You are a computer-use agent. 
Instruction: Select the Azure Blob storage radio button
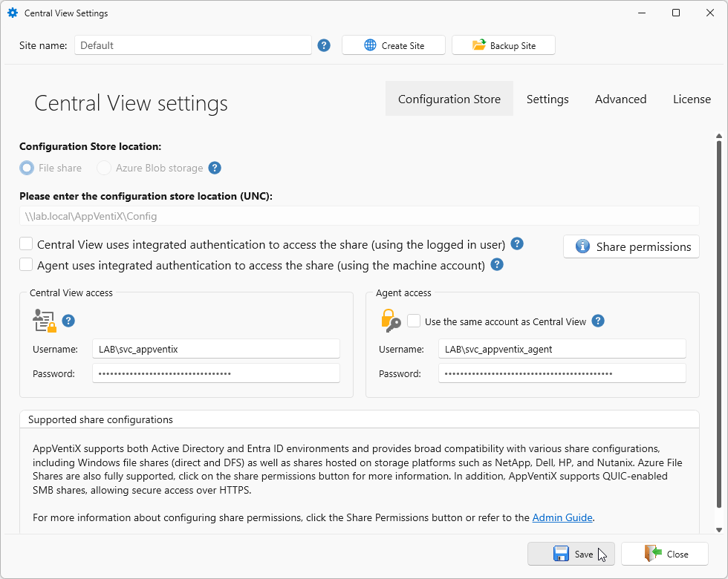coord(103,168)
